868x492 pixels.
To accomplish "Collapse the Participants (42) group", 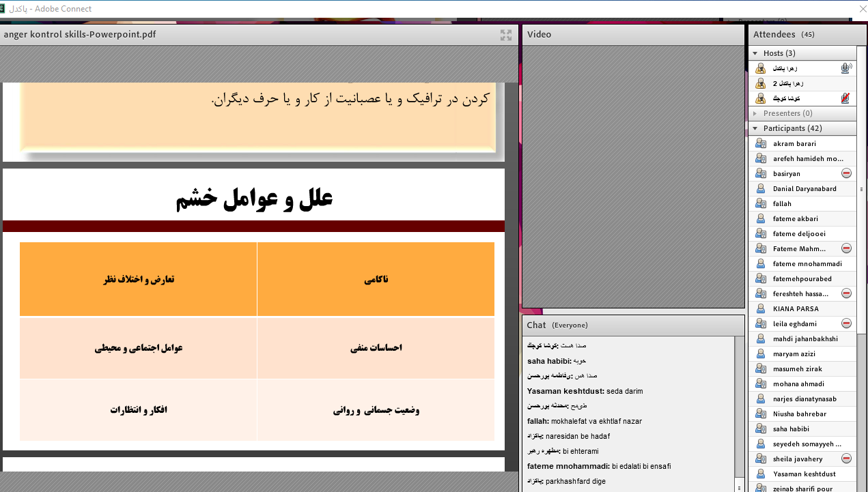I will click(x=755, y=128).
